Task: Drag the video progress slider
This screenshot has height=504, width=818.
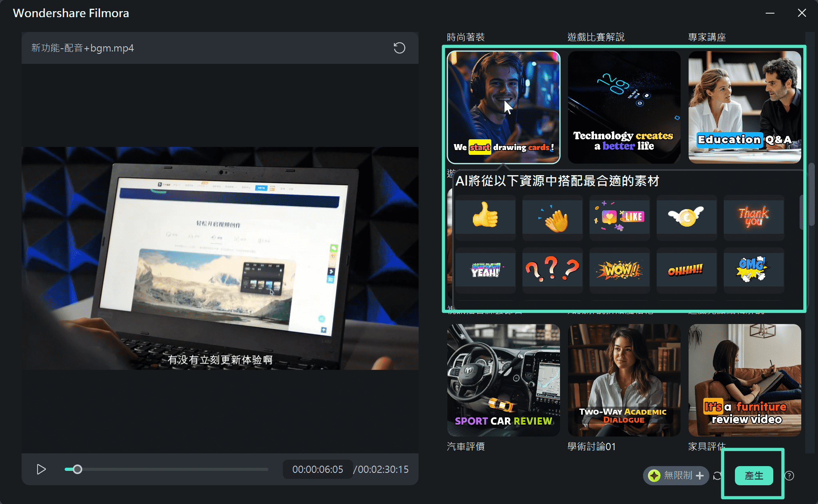Action: pos(74,470)
